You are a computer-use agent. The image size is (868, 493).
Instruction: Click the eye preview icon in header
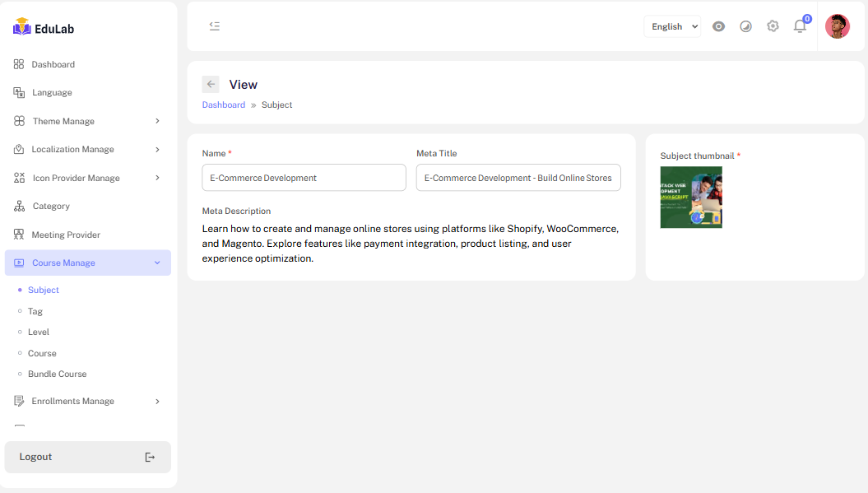(718, 26)
